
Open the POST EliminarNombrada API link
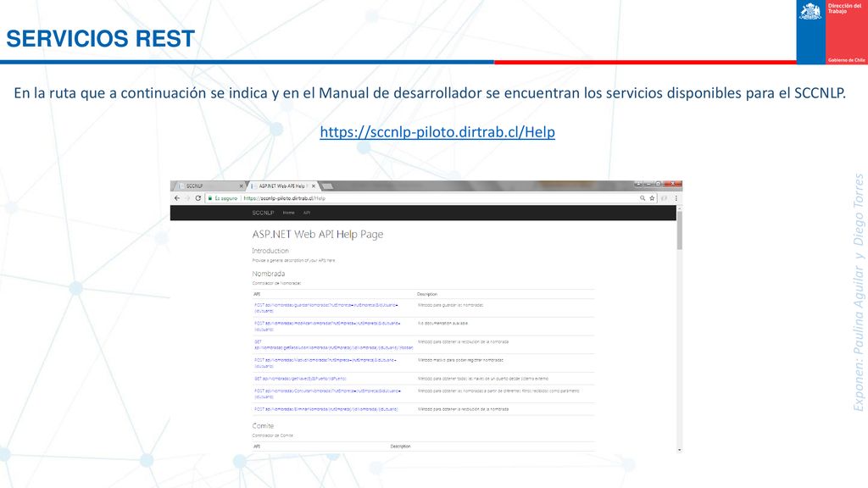pos(326,409)
